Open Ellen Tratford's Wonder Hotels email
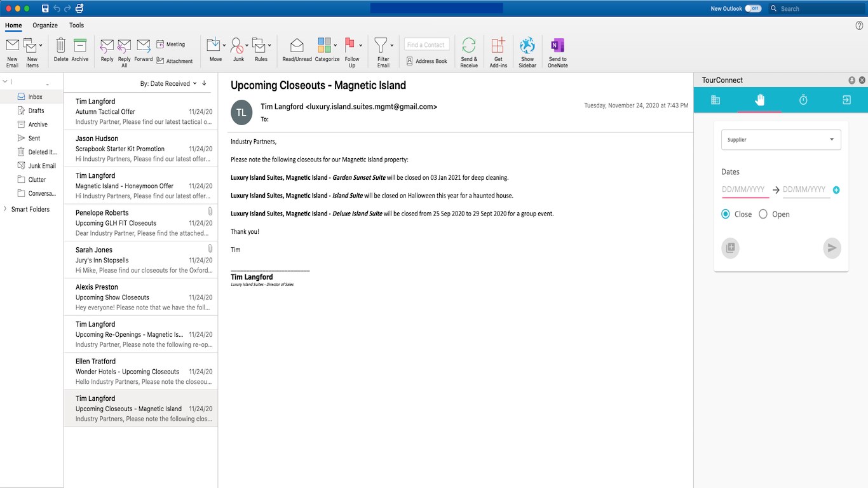The height and width of the screenshot is (488, 868). 141,372
